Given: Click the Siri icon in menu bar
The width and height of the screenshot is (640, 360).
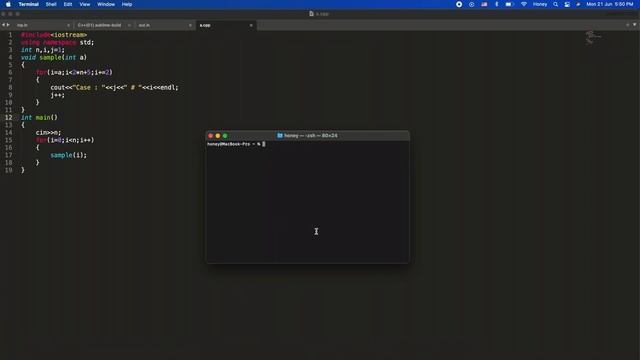Looking at the screenshot, I should tap(578, 4).
